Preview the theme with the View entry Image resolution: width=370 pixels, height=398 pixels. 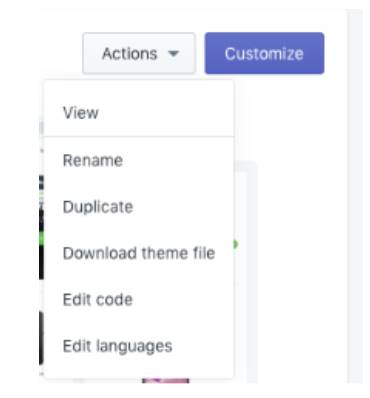(x=81, y=113)
